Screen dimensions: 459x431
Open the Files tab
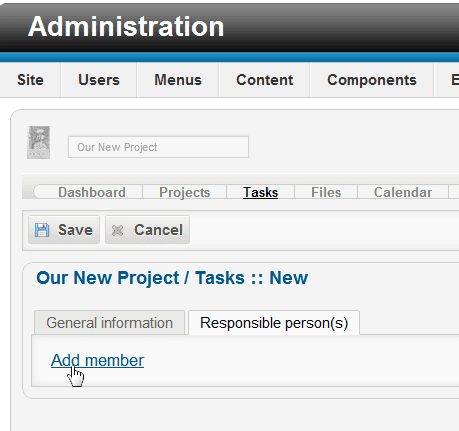326,192
